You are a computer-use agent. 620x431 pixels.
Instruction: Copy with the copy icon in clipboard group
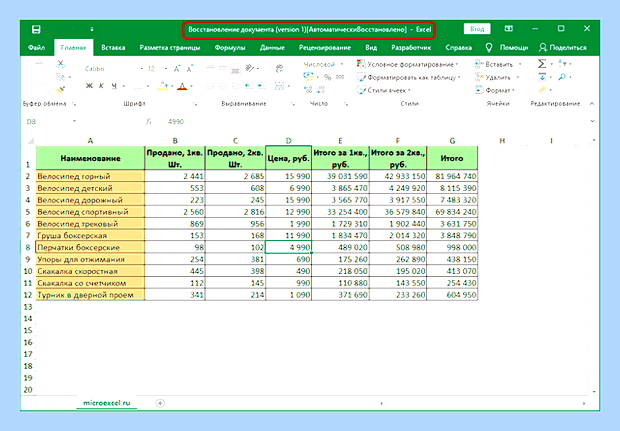pyautogui.click(x=60, y=77)
